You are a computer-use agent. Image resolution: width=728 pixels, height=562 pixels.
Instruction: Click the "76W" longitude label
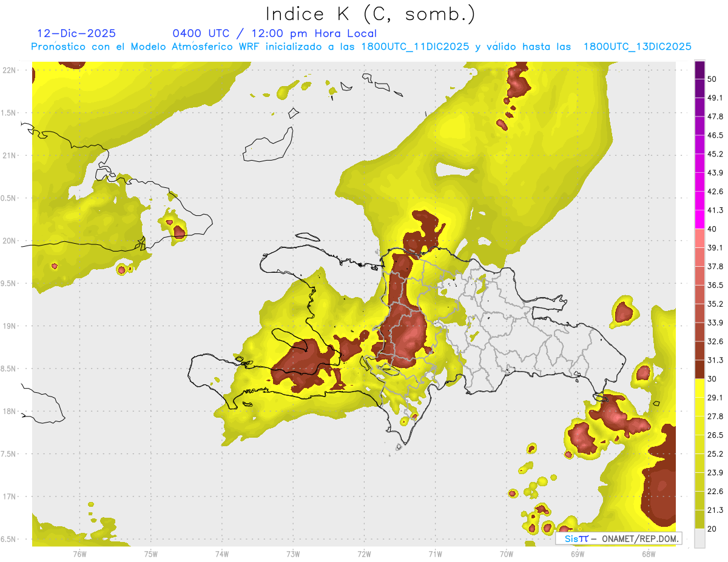click(79, 554)
